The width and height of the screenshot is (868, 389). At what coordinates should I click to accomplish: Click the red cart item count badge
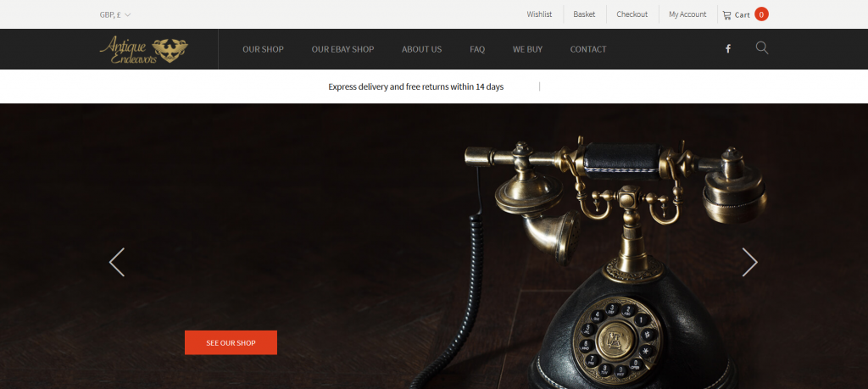click(761, 14)
